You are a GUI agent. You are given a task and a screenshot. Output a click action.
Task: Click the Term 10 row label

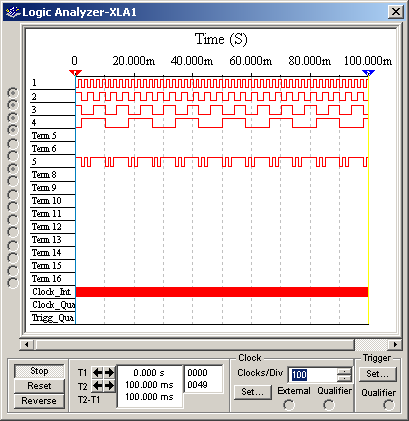coord(47,201)
